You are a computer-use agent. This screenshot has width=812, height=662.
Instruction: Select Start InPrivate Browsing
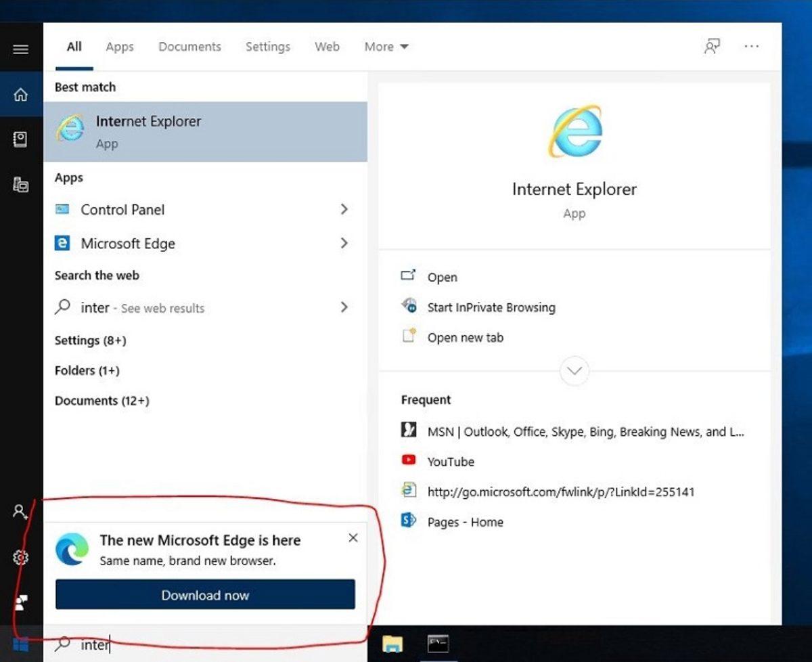[x=491, y=307]
